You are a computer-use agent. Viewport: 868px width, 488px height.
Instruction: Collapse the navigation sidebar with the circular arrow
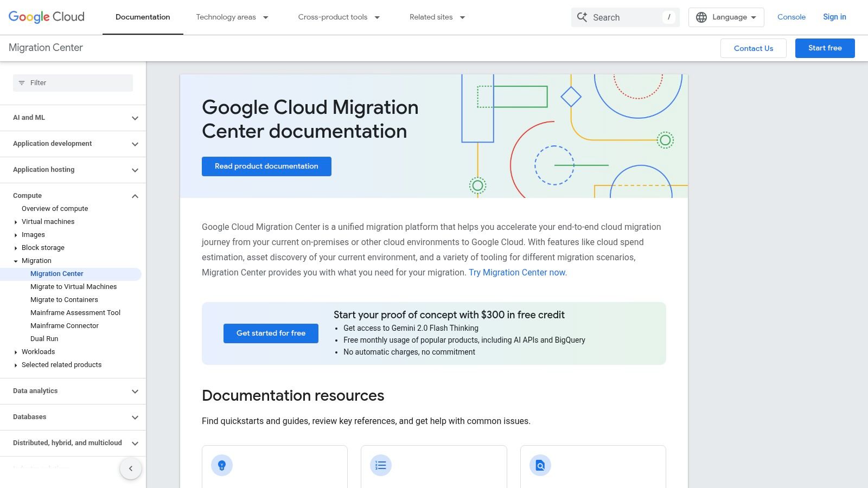130,468
